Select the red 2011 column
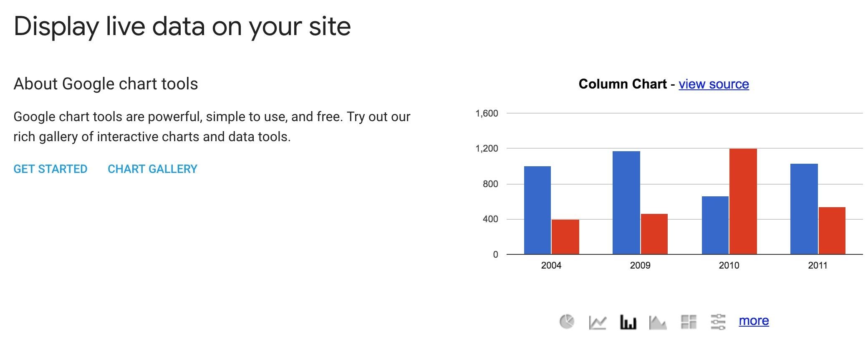Viewport: 868px width, 340px height. click(832, 231)
